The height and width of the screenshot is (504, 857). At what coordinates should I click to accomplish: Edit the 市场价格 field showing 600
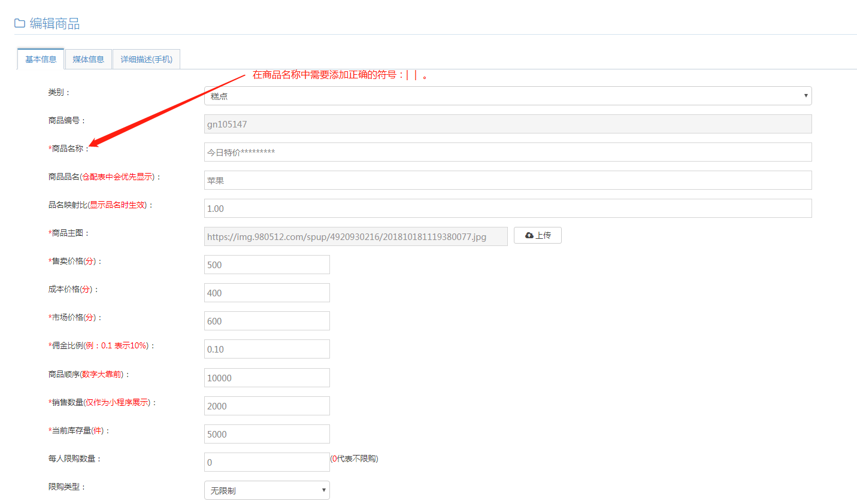coord(267,321)
